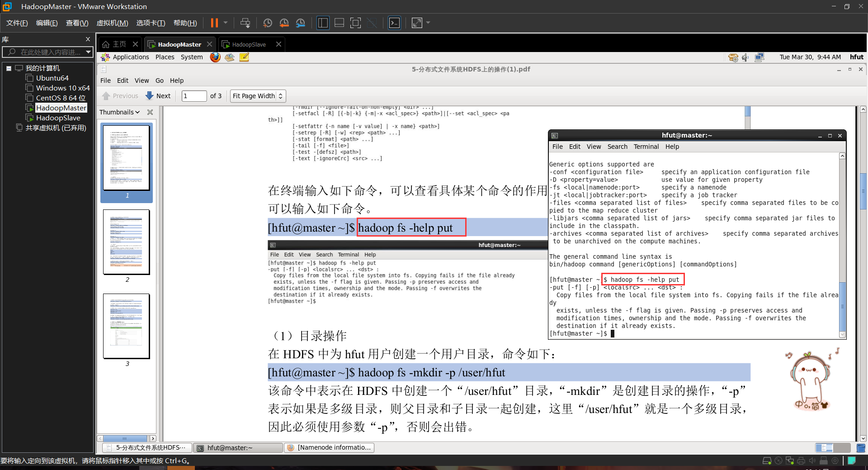This screenshot has width=868, height=470.
Task: Open the File menu of PDF viewer
Action: click(105, 81)
